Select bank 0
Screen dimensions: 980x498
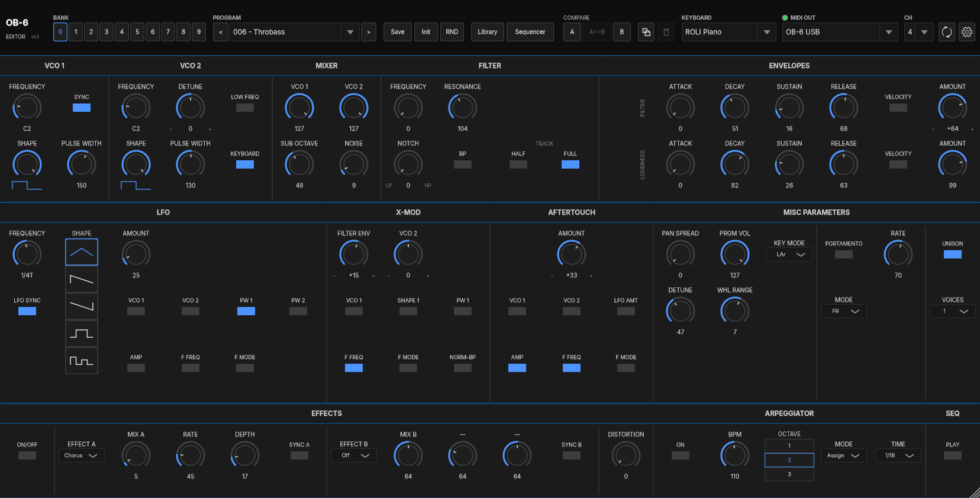coord(60,32)
